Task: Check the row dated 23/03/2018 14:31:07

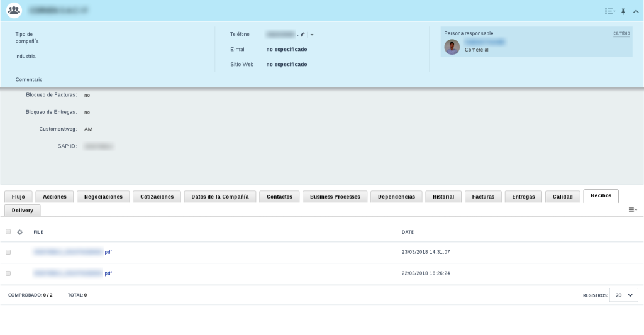Action: [x=8, y=252]
